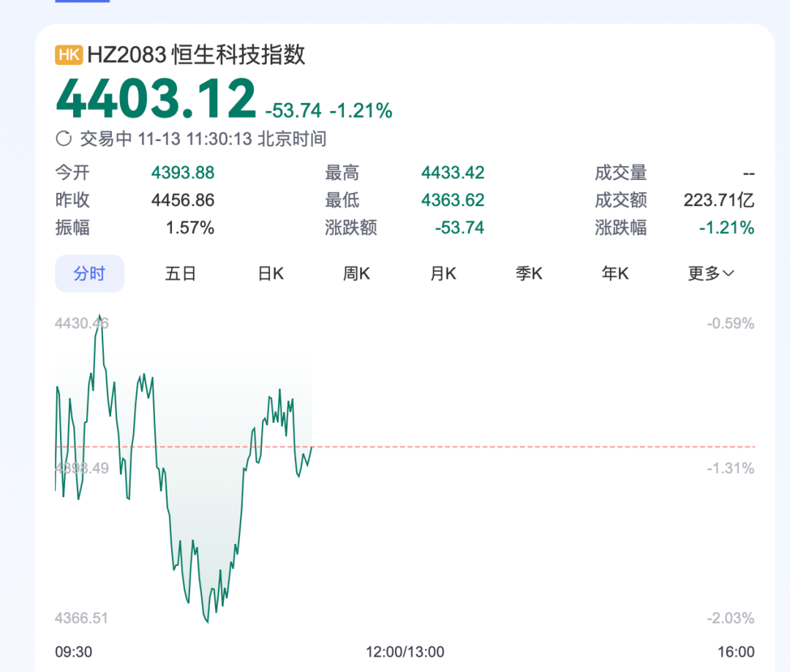Click the 交易中 11-13 11:30:13 timestamp
Screen dimensions: 790x672
[x=203, y=138]
